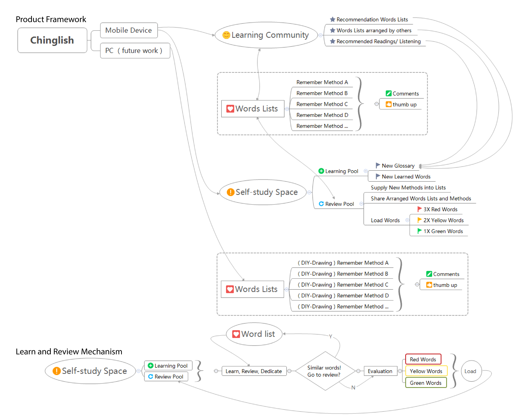518x420 pixels.
Task: Click the collapse circle on the Self-study Space node with boxed pools
Action: point(139,371)
